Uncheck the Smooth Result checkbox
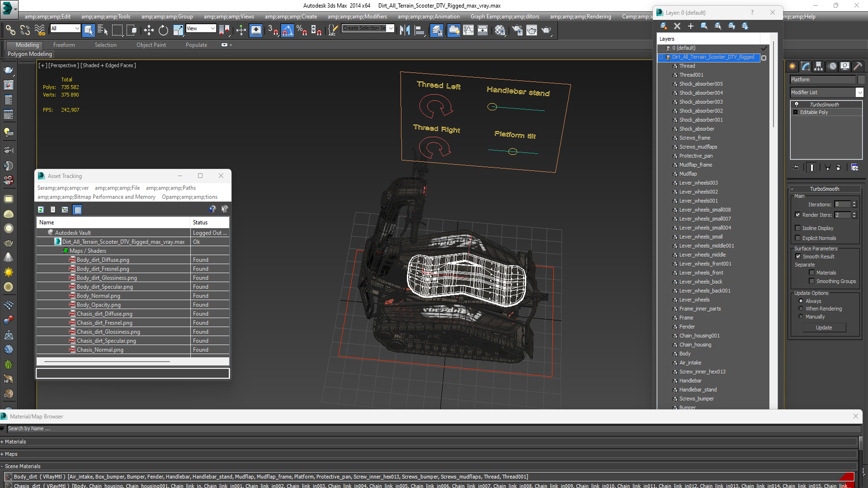 point(798,257)
